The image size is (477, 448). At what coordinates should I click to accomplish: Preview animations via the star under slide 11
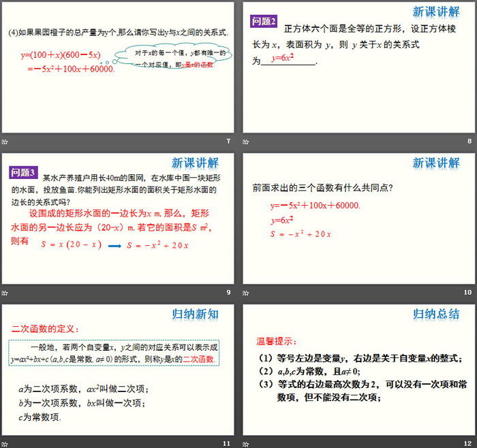[5, 444]
